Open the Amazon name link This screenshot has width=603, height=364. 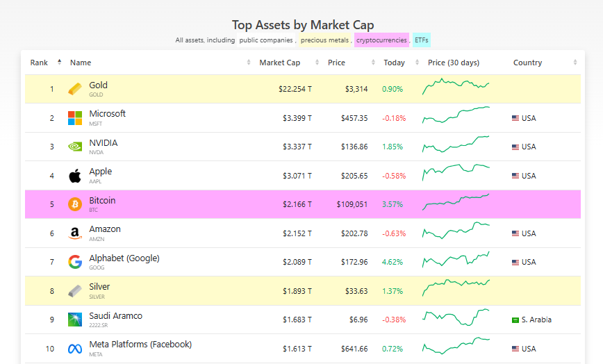[105, 229]
